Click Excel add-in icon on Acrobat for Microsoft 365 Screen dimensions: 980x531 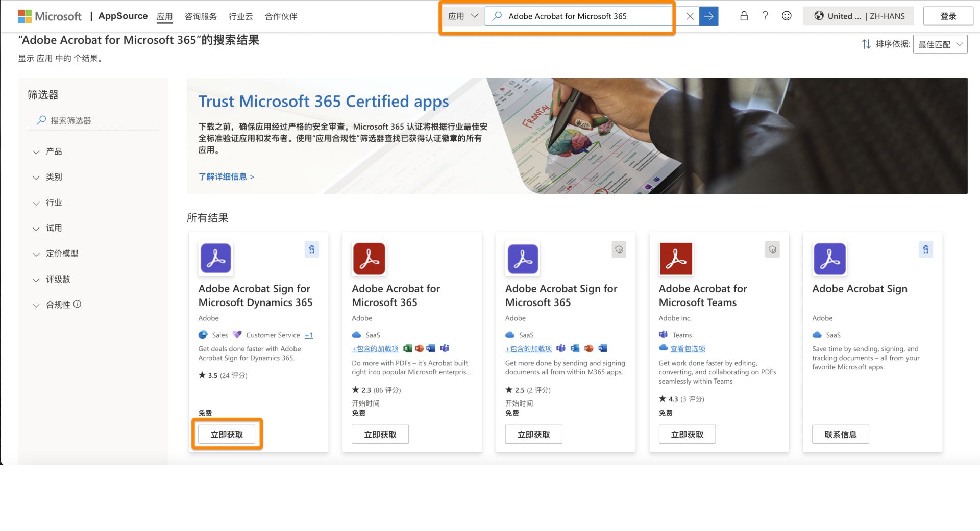[x=407, y=348]
